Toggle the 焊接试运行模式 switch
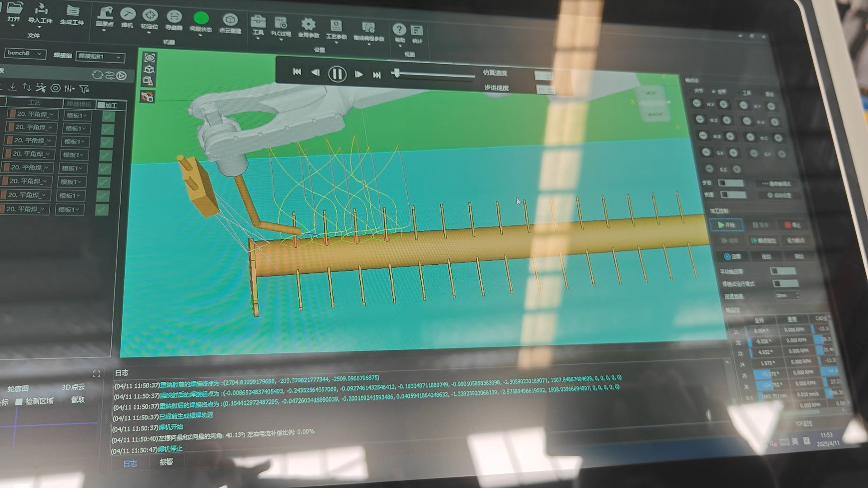The image size is (868, 488). pyautogui.click(x=785, y=284)
